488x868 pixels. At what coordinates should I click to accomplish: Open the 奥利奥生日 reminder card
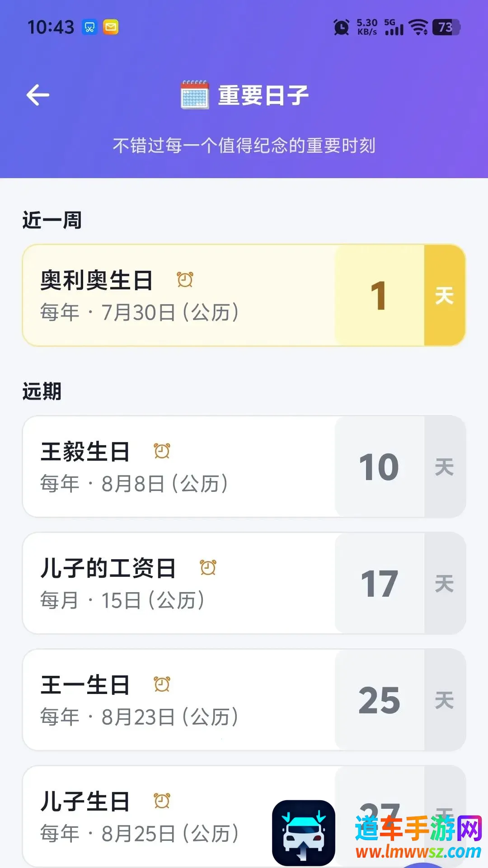[x=244, y=295]
